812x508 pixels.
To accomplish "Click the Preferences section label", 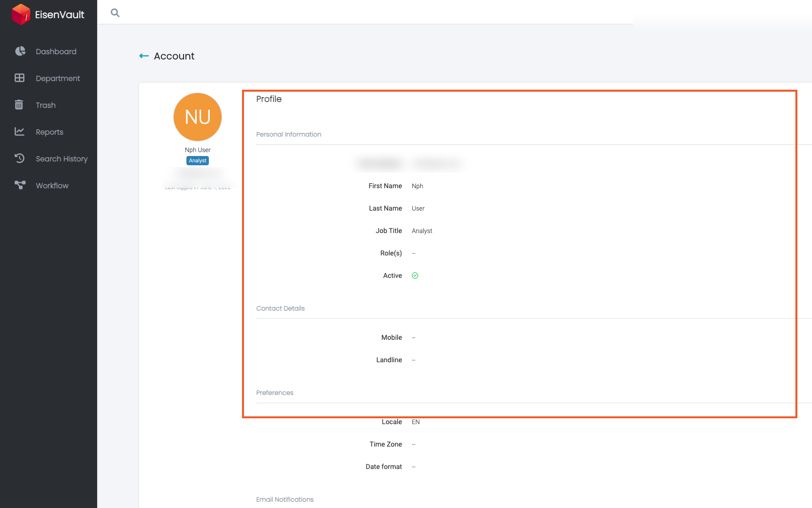I will point(275,392).
